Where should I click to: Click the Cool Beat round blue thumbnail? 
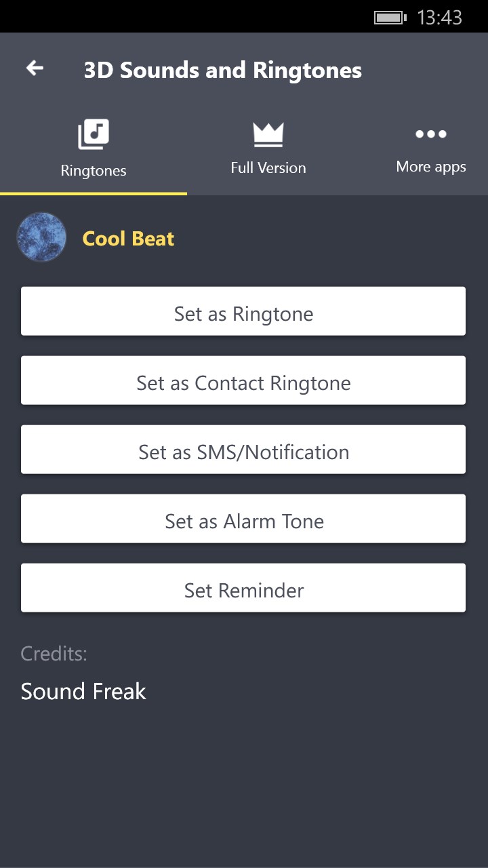pos(41,237)
